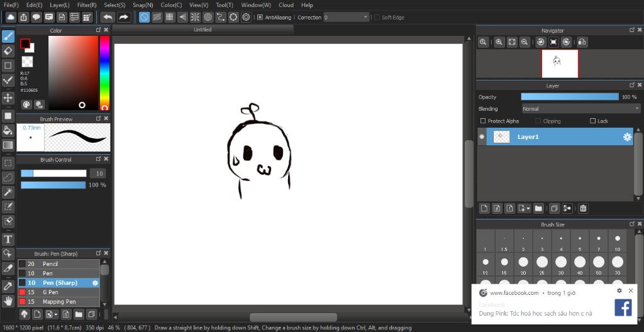Flip the view in Navigator

pyautogui.click(x=582, y=42)
